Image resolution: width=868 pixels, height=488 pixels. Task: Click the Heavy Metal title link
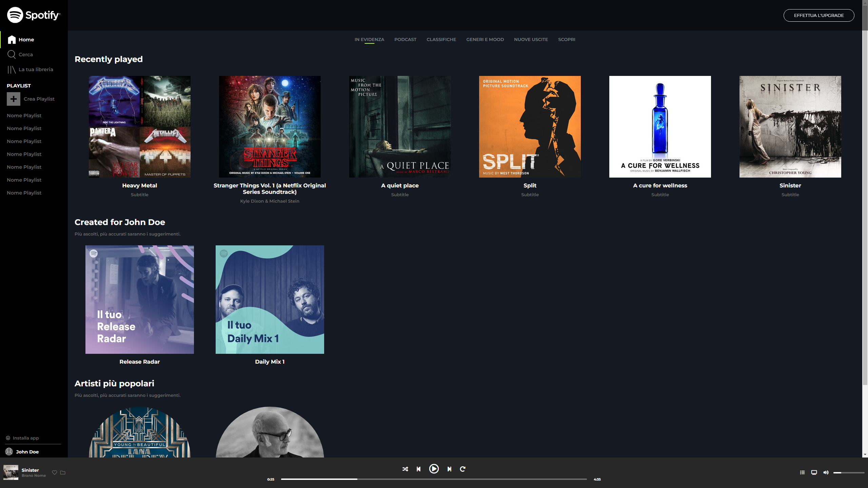[140, 185]
